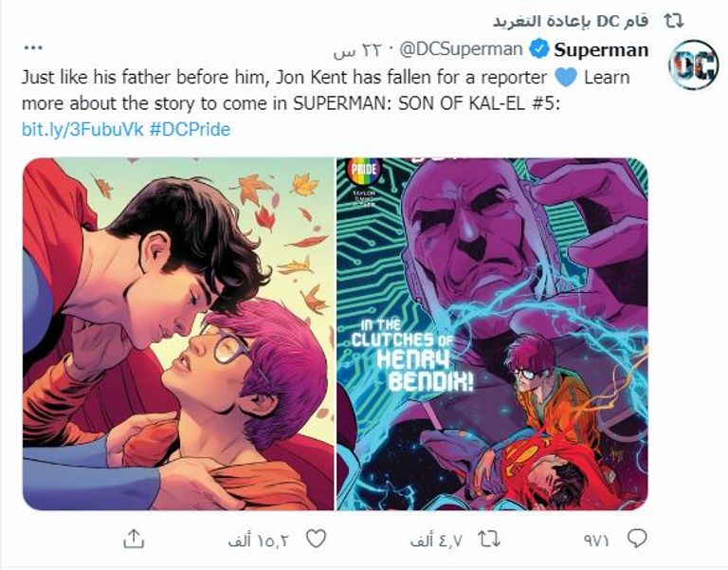Image resolution: width=728 pixels, height=570 pixels.
Task: Open the three-dot more options menu
Action: (x=33, y=46)
